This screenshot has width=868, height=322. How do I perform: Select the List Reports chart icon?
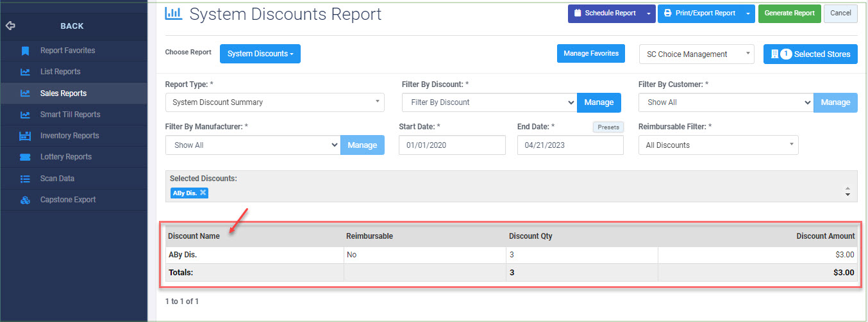(25, 72)
